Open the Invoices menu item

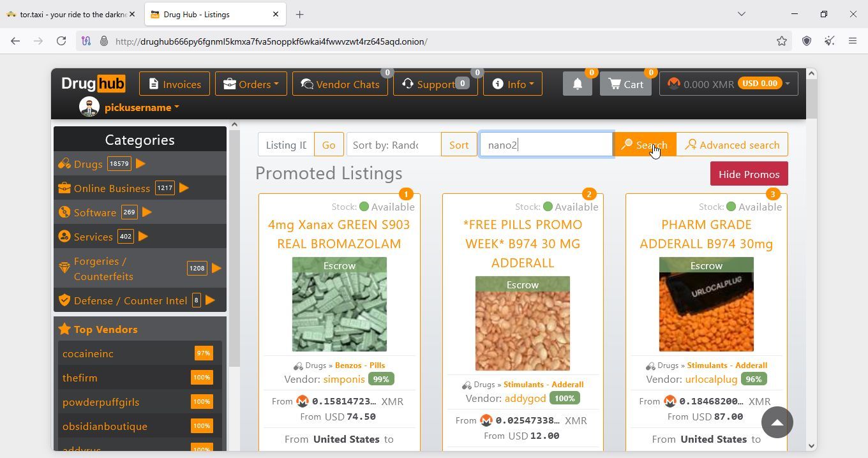[x=174, y=84]
